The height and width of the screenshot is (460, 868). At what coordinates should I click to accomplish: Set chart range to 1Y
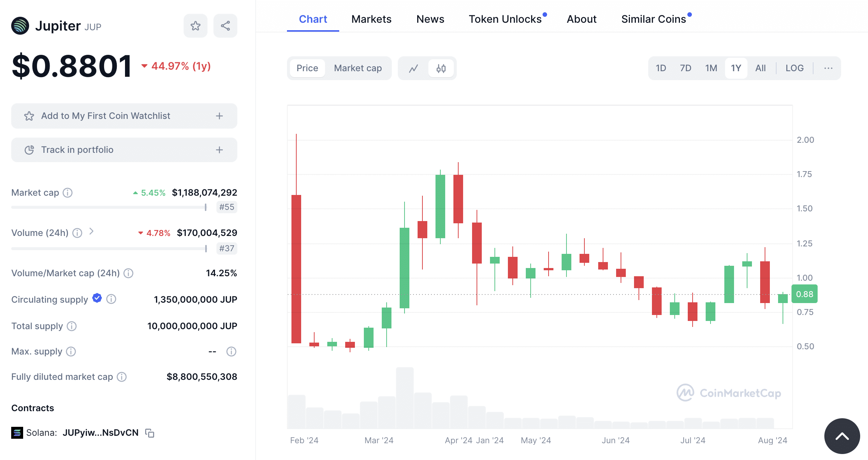point(736,68)
